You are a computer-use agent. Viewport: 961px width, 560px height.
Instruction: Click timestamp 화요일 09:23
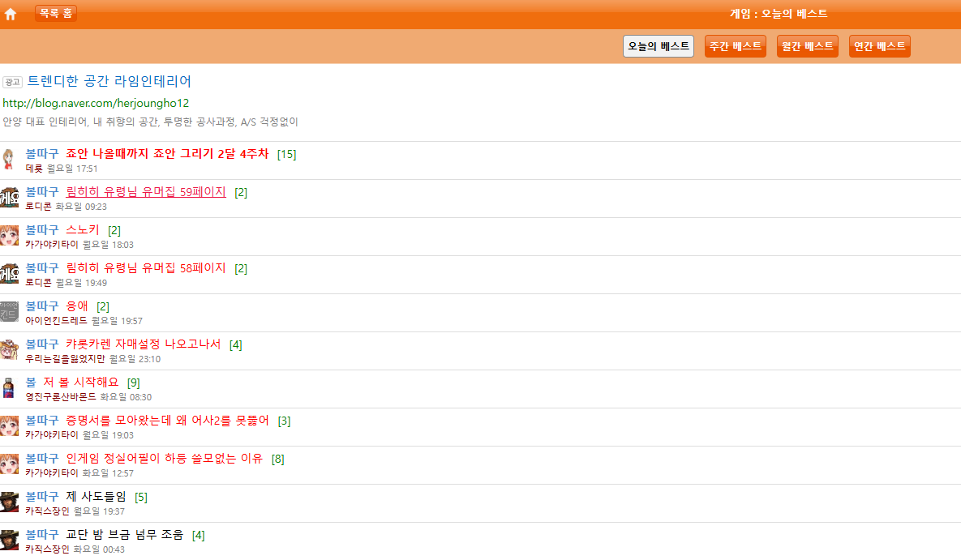tap(82, 207)
